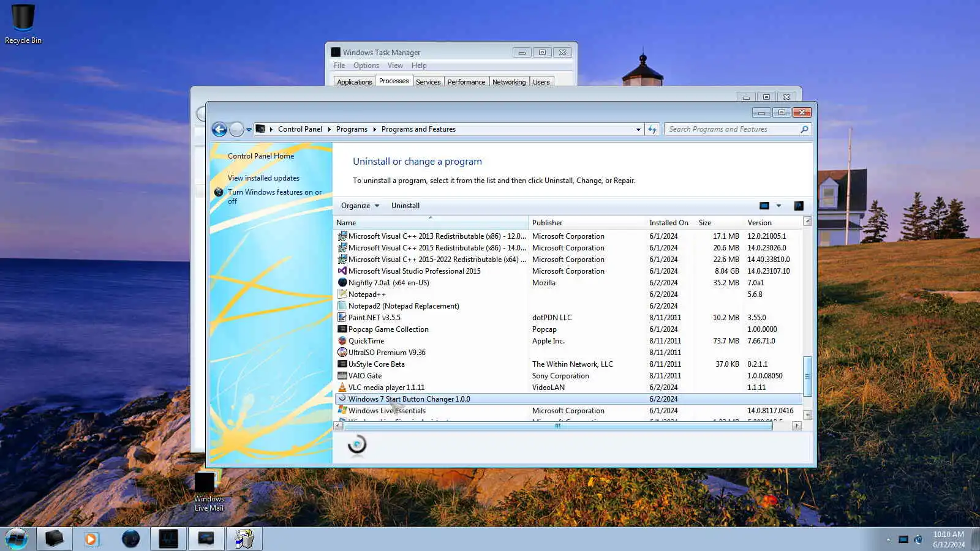
Task: Select the Visual Studio Professional 2015 icon
Action: click(x=342, y=271)
